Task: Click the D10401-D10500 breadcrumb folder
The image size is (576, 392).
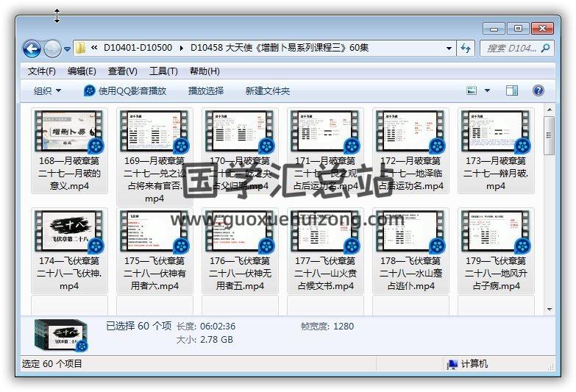Action: coord(138,49)
